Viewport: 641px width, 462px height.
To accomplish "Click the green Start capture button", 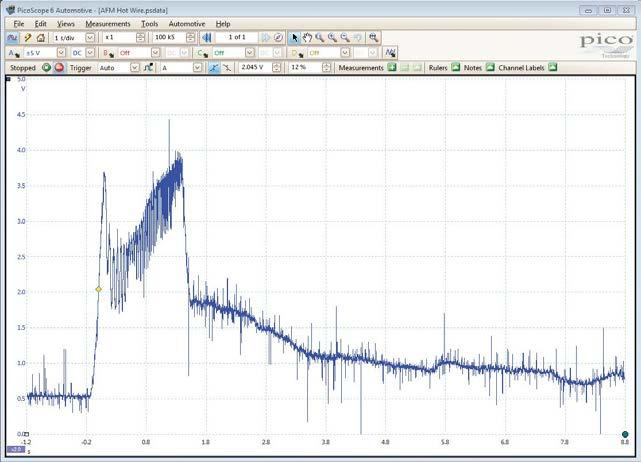I will (x=46, y=67).
